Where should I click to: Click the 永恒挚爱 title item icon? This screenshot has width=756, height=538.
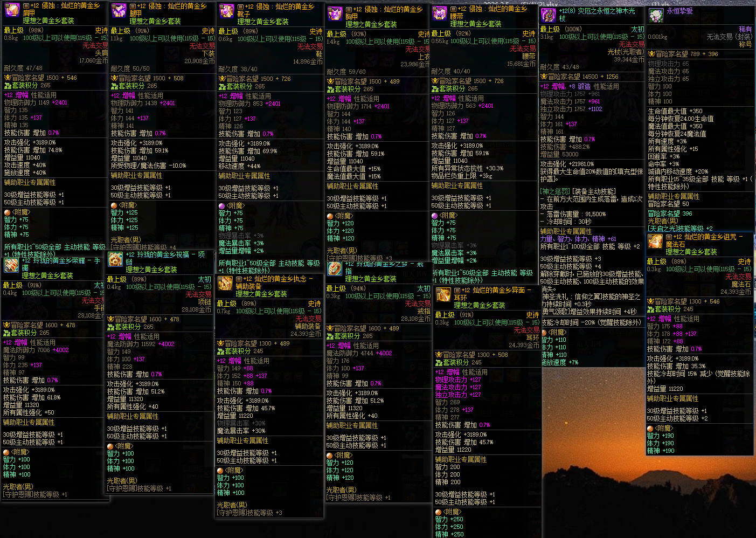(x=656, y=15)
